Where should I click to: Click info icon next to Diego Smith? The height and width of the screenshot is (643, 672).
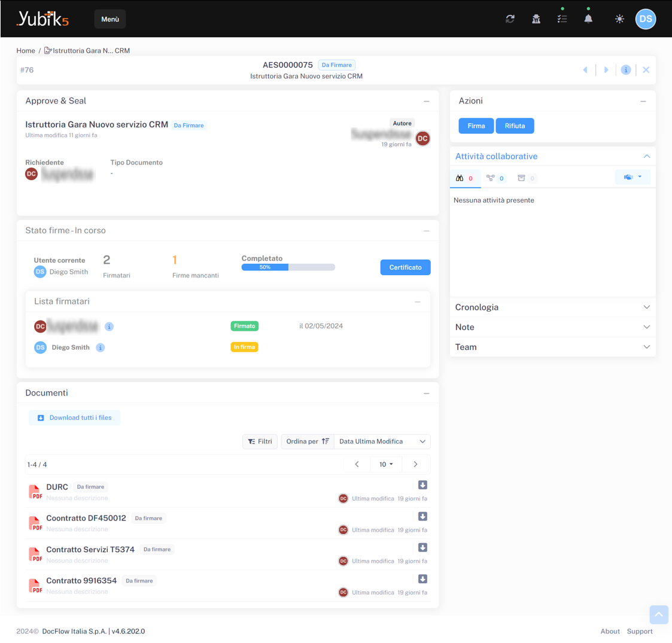coord(101,348)
